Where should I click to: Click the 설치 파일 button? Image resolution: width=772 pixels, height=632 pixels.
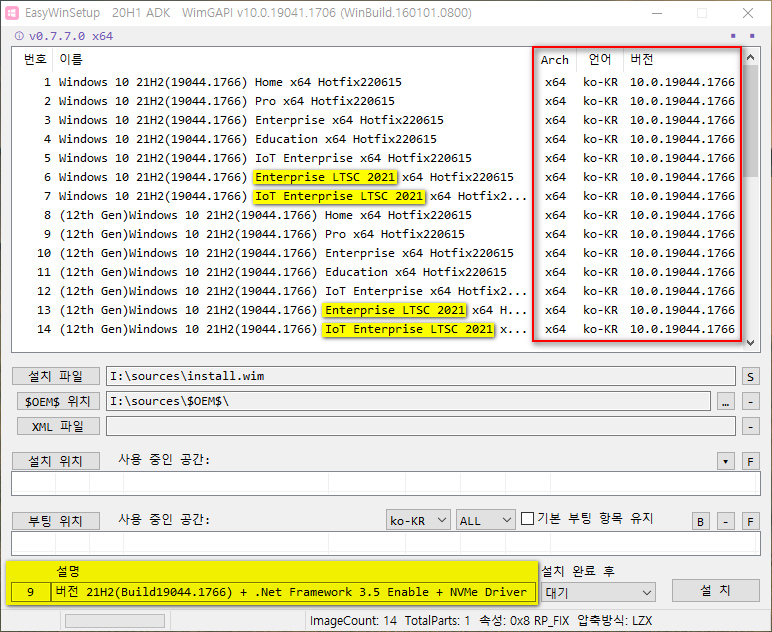click(x=56, y=377)
